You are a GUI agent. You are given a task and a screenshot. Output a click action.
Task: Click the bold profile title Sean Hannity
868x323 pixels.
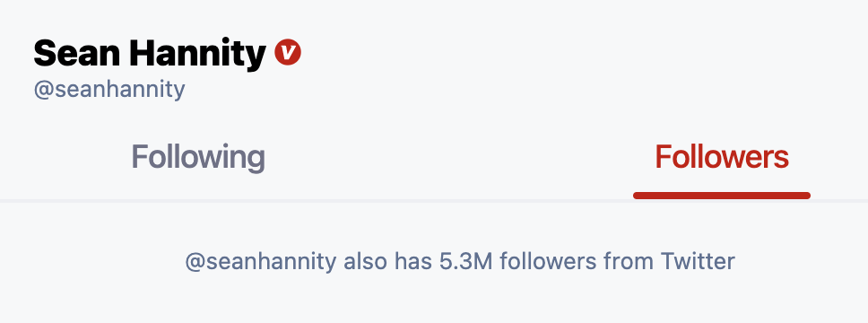150,53
